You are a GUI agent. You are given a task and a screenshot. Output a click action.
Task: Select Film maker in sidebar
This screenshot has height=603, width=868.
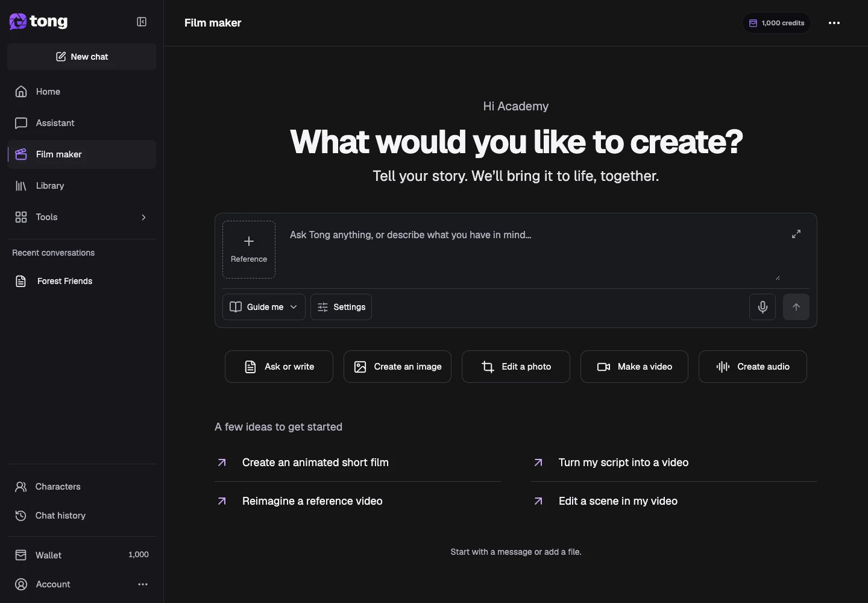click(82, 154)
